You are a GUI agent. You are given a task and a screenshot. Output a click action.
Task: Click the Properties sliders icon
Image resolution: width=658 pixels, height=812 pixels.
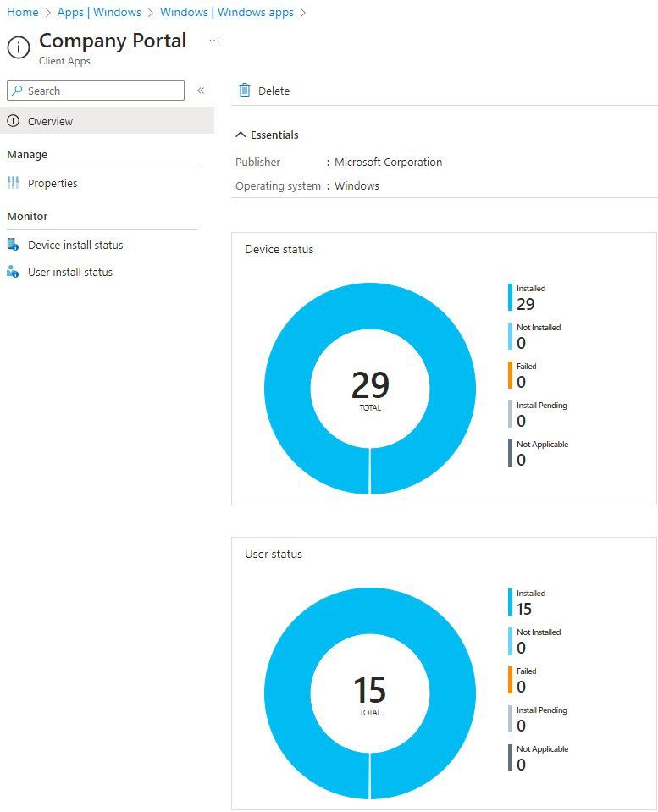[x=14, y=183]
